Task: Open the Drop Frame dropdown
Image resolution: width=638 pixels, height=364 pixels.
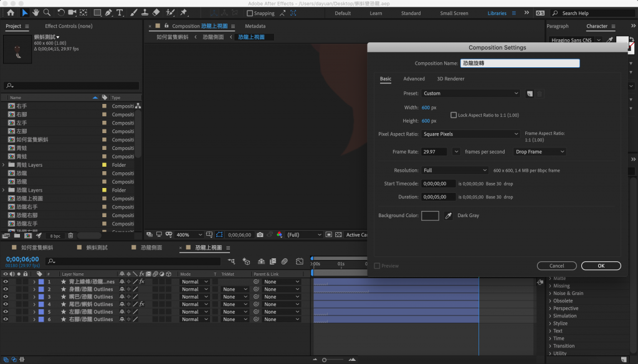Action: click(540, 152)
